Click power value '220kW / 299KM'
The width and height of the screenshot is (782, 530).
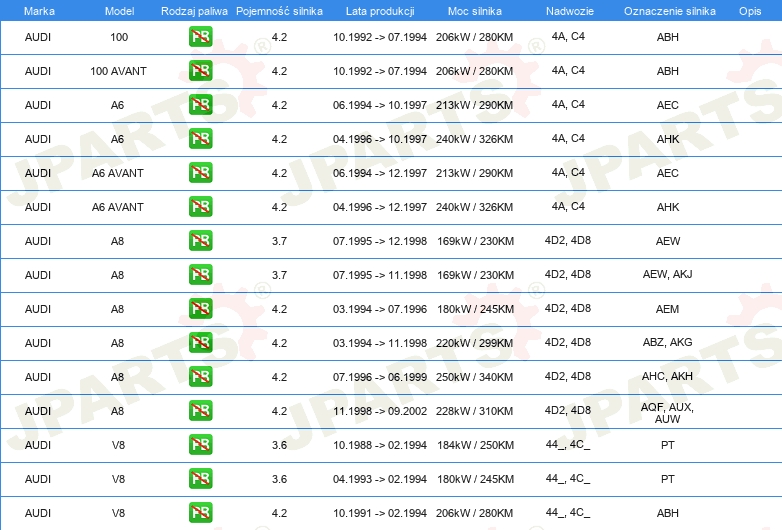(x=474, y=343)
